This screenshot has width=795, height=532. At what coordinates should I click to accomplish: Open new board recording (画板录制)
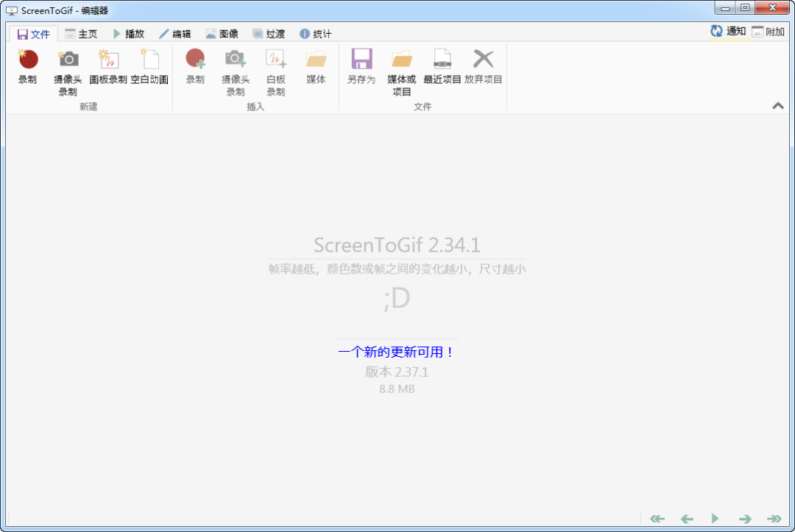point(108,66)
